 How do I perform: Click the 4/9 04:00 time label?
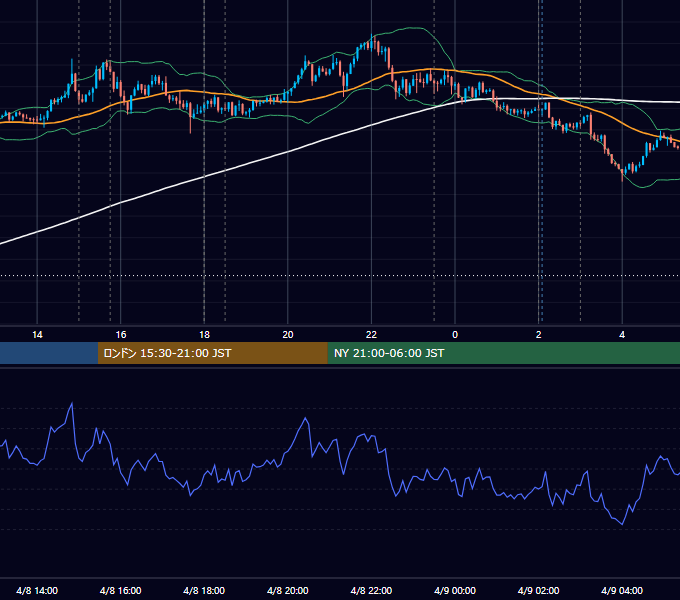pyautogui.click(x=622, y=590)
